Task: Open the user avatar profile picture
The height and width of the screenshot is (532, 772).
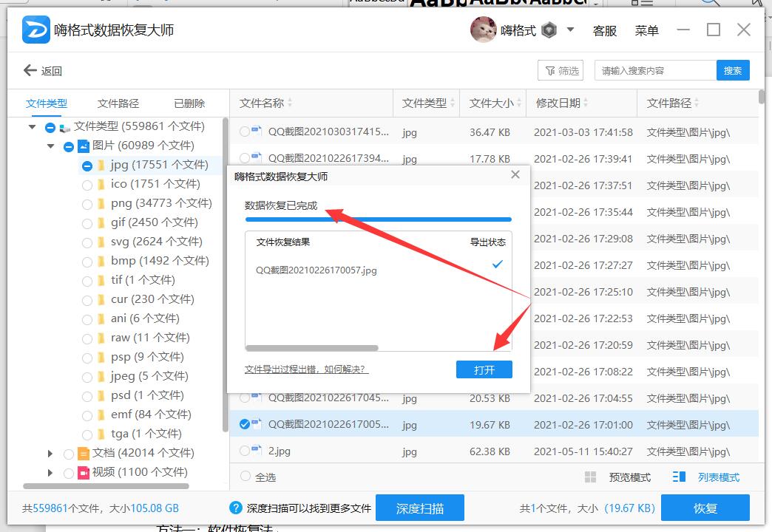Action: (x=483, y=30)
